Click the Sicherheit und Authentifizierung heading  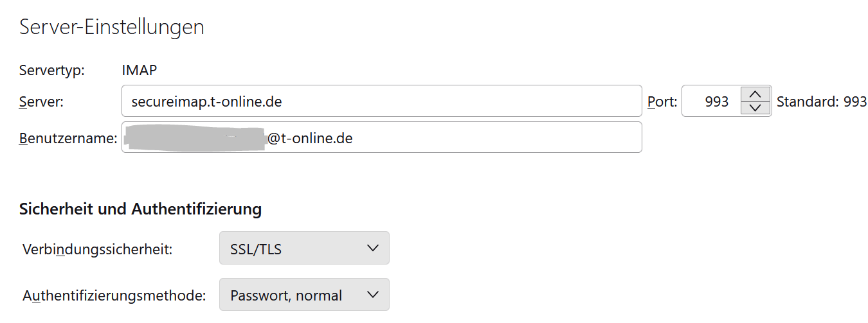140,209
